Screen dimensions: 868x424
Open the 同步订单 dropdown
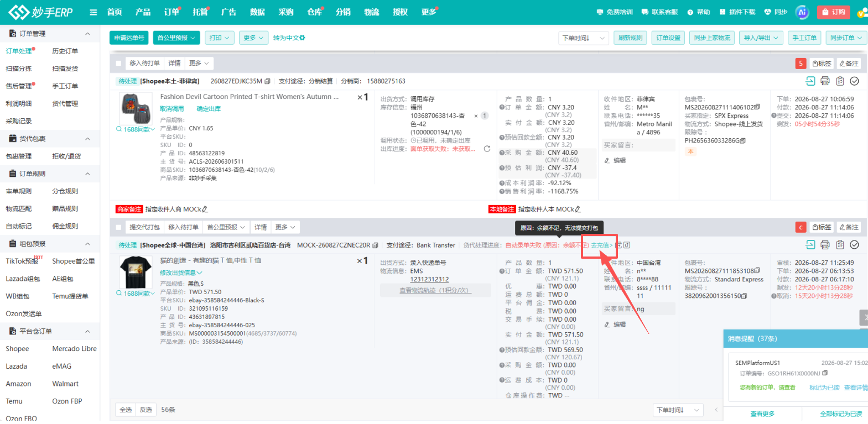pyautogui.click(x=846, y=38)
